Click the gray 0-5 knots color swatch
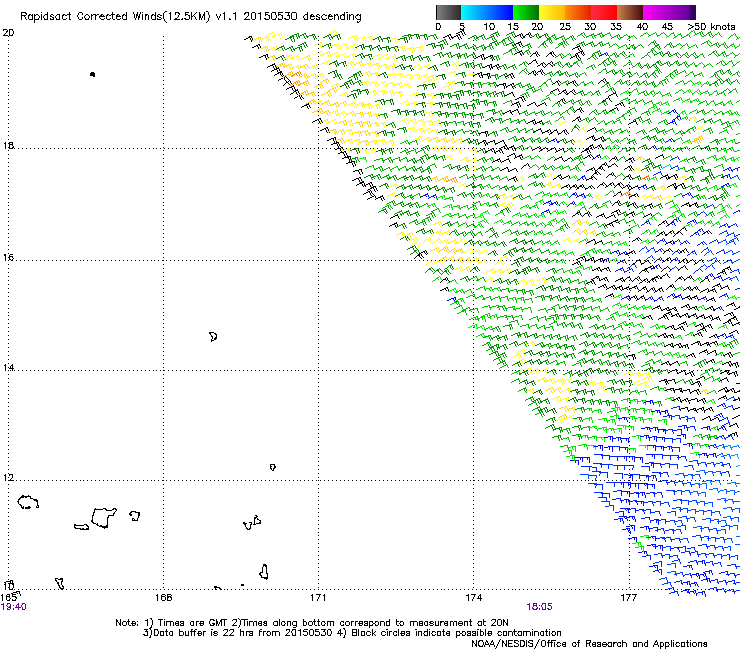The image size is (740, 650). (x=448, y=12)
